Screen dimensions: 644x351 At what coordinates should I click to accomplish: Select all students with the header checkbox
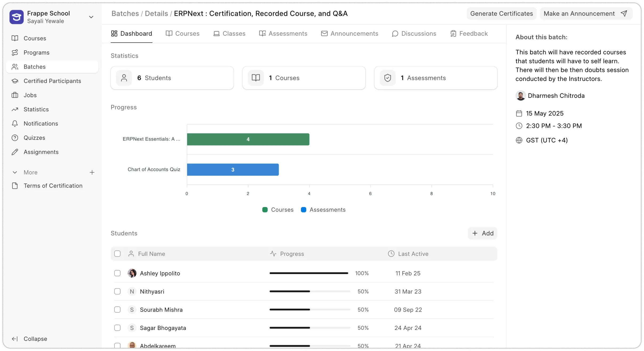(117, 254)
